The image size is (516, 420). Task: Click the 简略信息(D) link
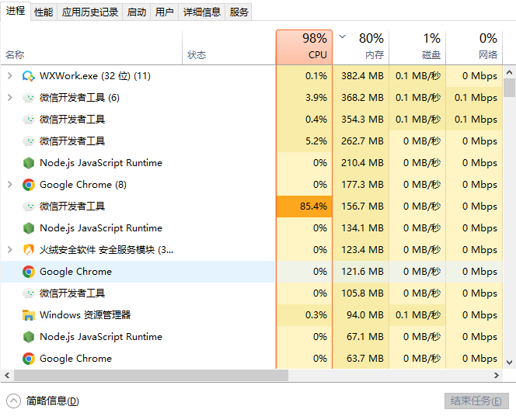(x=53, y=401)
